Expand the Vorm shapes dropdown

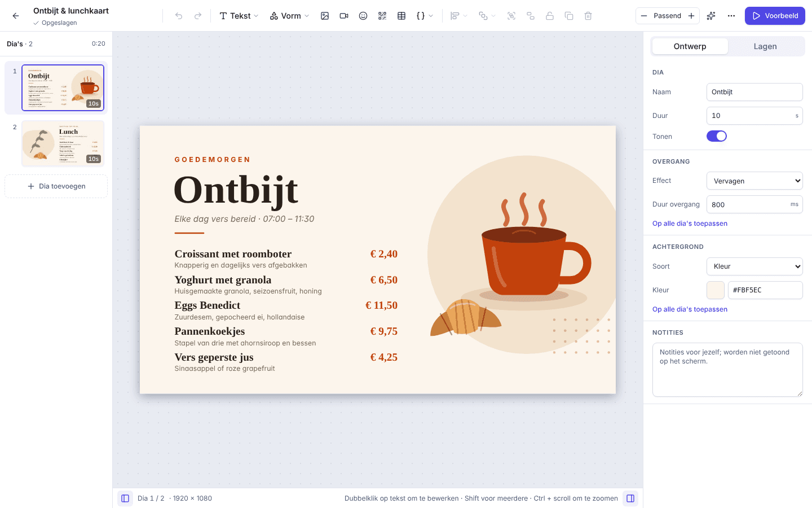[x=289, y=16]
